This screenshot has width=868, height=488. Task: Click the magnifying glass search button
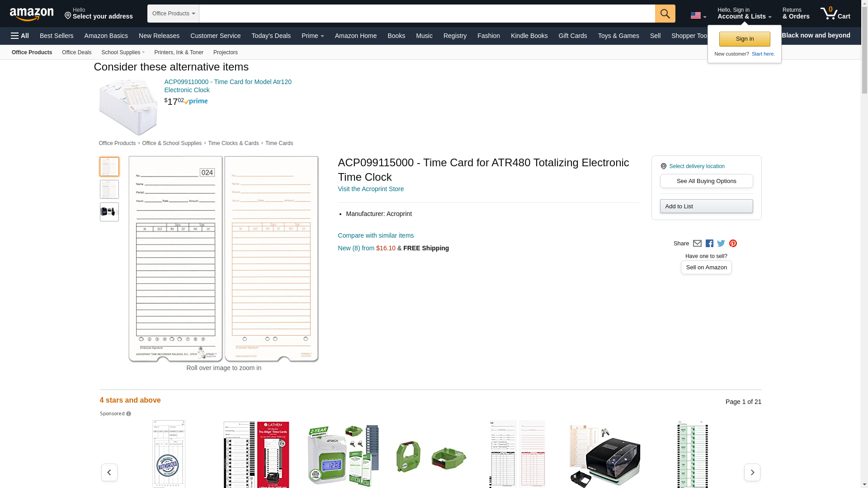(x=665, y=14)
